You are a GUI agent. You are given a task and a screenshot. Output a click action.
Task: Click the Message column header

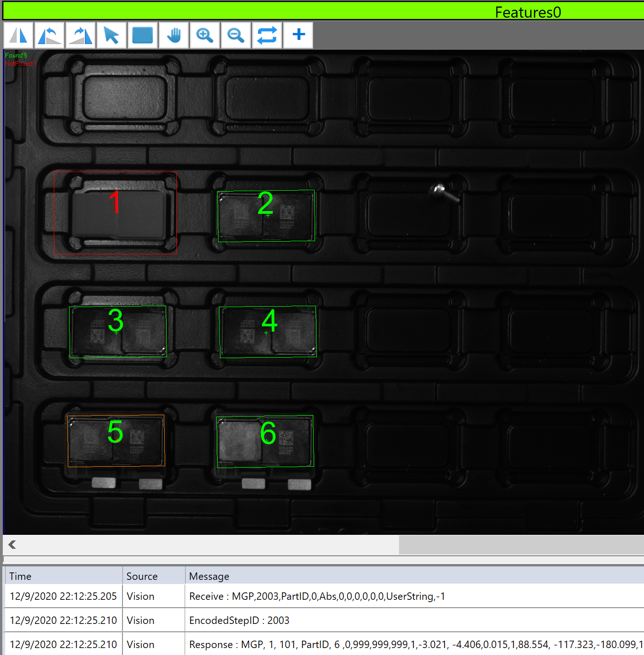pos(209,576)
